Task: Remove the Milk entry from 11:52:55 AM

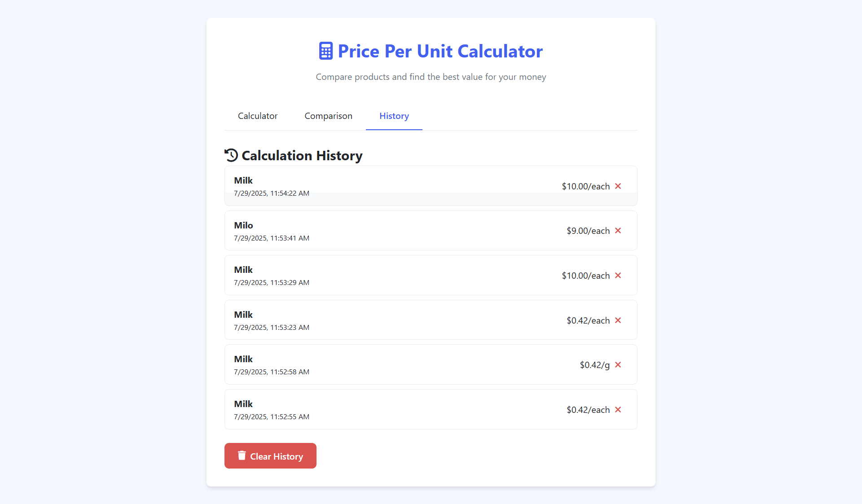Action: 618,409
